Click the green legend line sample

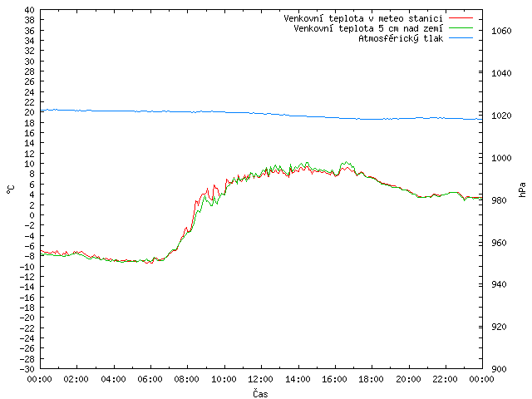point(461,28)
